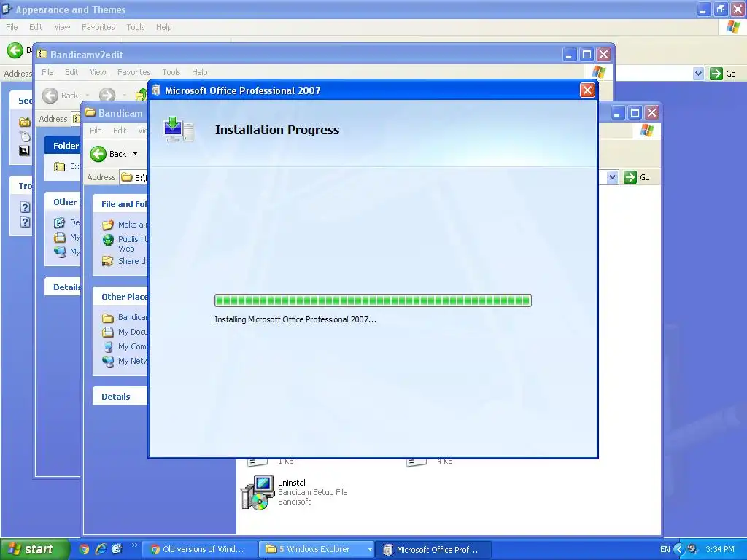The height and width of the screenshot is (560, 747).
Task: Open Favorites menu in Appearance and Themes window
Action: (x=98, y=27)
